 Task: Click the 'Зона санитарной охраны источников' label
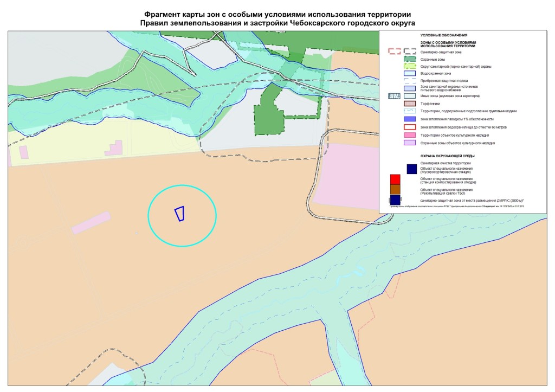coord(449,88)
